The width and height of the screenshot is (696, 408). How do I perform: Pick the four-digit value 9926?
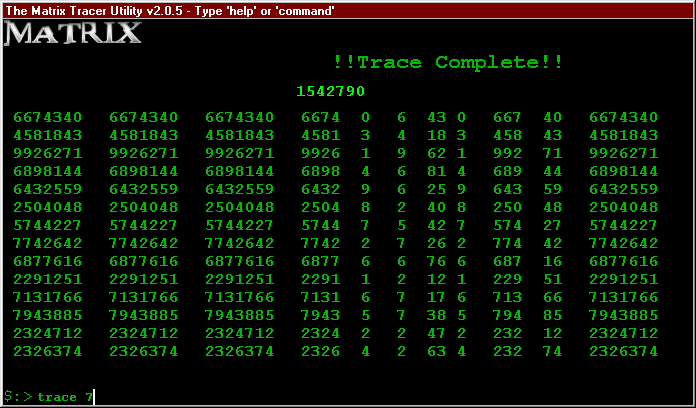click(321, 154)
